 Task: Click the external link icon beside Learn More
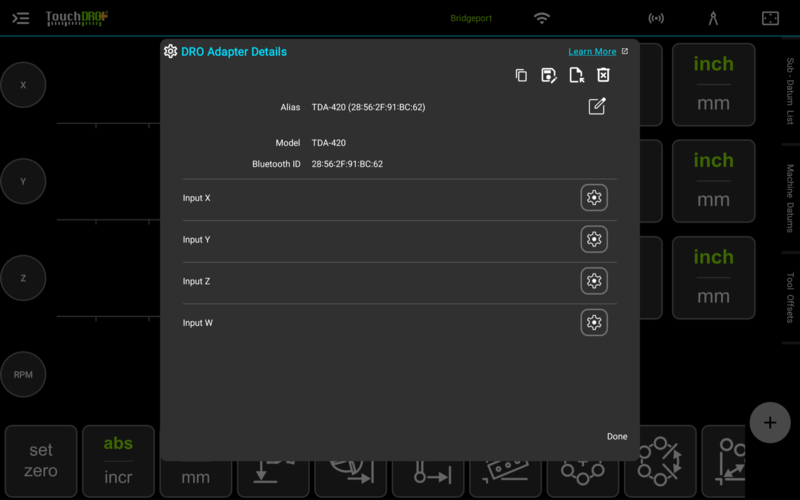click(x=624, y=51)
